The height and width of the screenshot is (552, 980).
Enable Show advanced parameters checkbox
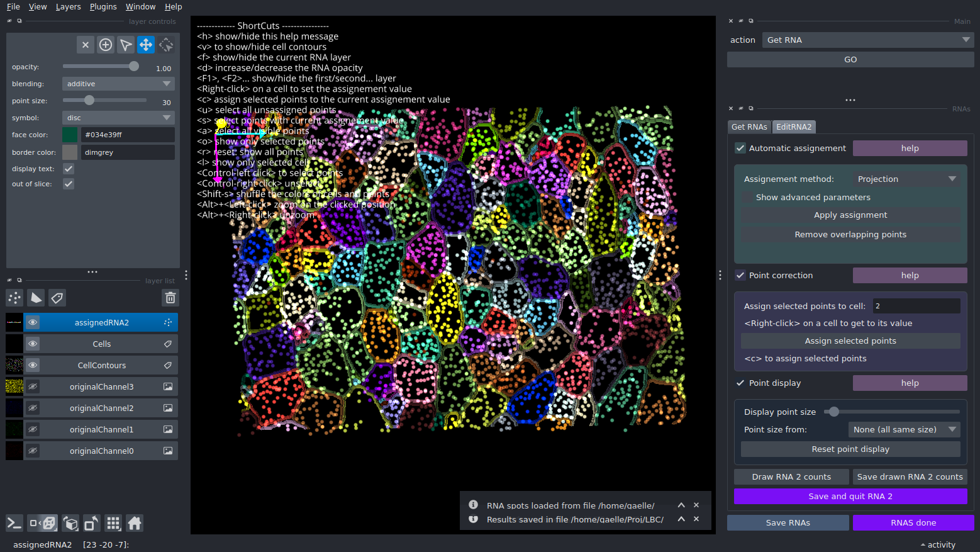click(x=747, y=197)
